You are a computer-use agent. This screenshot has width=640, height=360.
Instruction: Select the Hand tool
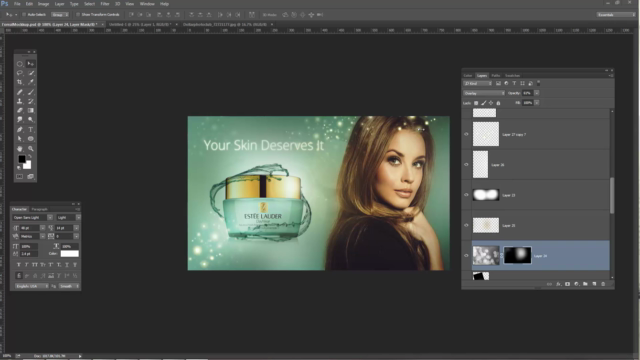20,149
